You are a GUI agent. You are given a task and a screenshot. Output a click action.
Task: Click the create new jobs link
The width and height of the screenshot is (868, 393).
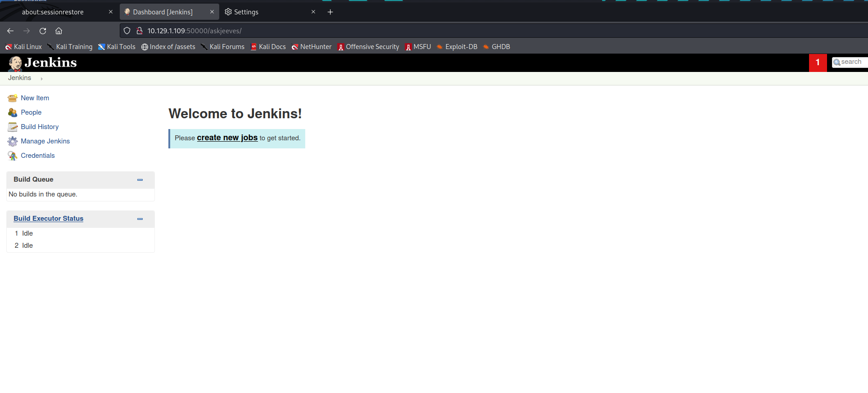click(227, 138)
